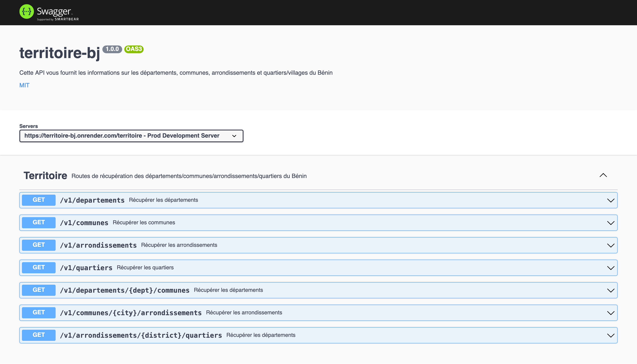The width and height of the screenshot is (637, 364).
Task: Click GET badge for /v1/departements
Action: tap(39, 200)
